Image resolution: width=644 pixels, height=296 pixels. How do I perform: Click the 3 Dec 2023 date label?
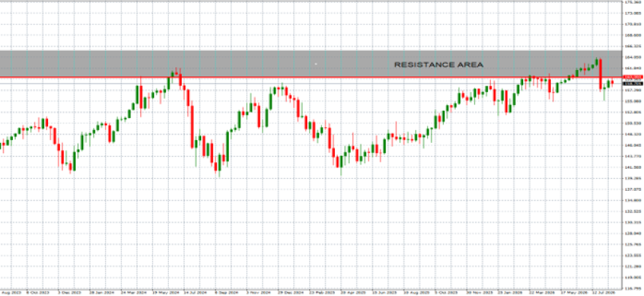click(x=69, y=293)
